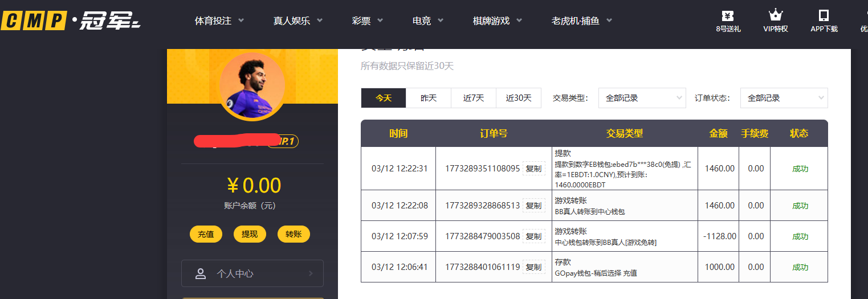Image resolution: width=868 pixels, height=299 pixels.
Task: Click the person icon beside 个人中心
Action: [201, 274]
